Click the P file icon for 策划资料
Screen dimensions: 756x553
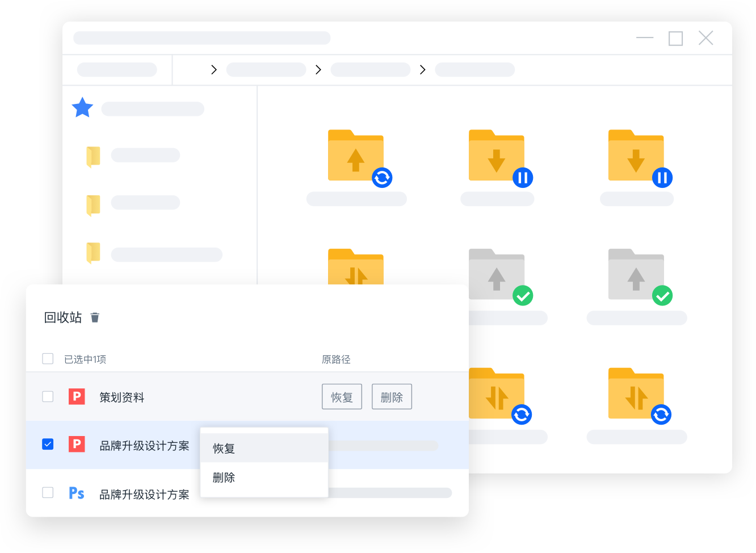(x=77, y=396)
